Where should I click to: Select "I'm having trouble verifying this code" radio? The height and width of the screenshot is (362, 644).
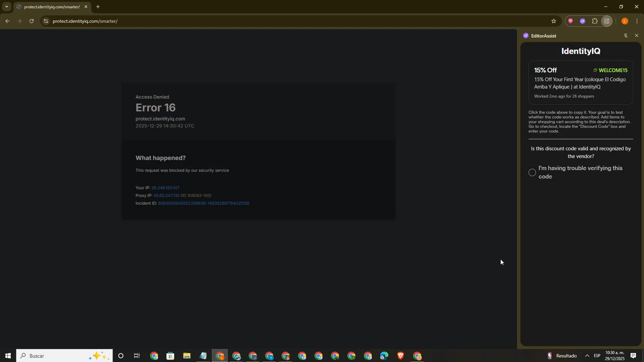532,173
